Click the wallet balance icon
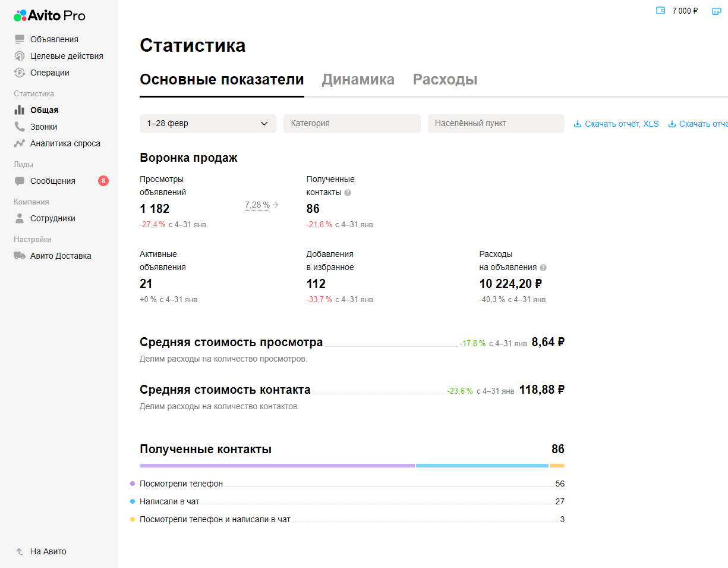 point(660,11)
